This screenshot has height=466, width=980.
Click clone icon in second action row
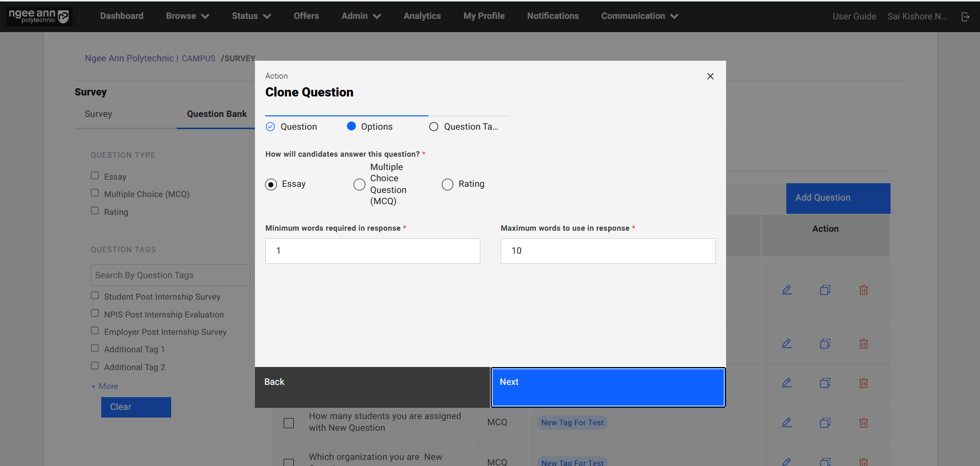[825, 344]
